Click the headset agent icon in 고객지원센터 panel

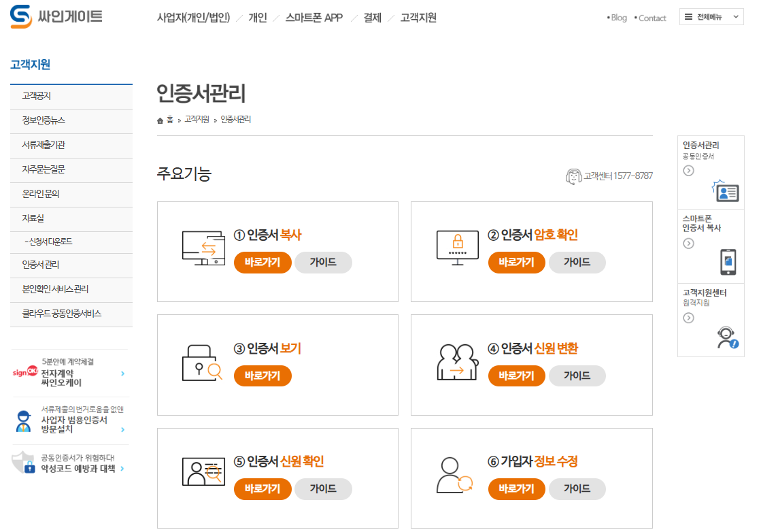click(x=728, y=337)
